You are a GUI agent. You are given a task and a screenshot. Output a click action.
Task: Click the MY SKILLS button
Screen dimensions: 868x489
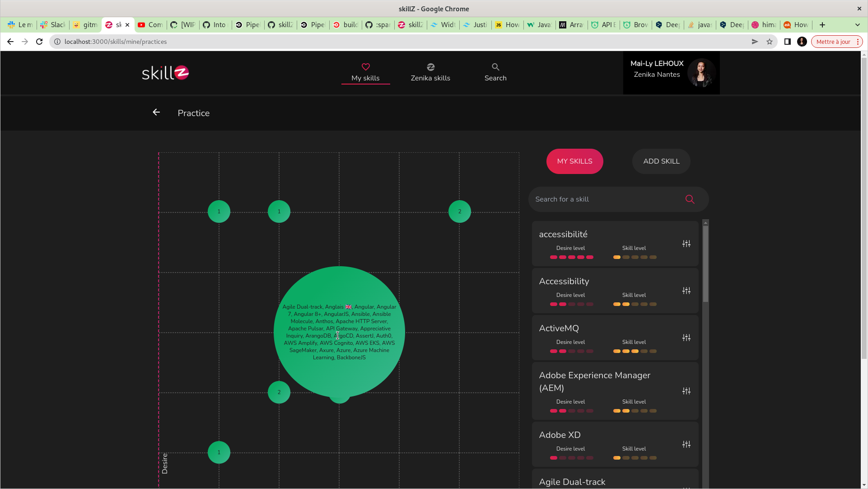[x=574, y=161]
